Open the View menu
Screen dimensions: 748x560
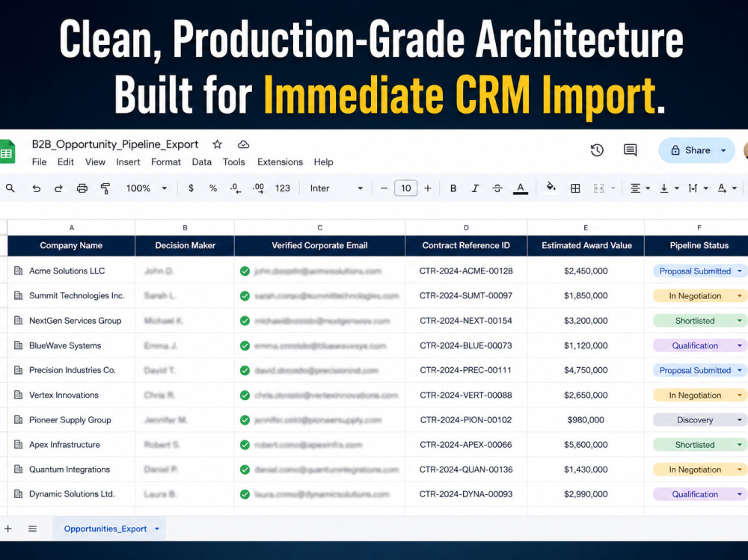[95, 162]
